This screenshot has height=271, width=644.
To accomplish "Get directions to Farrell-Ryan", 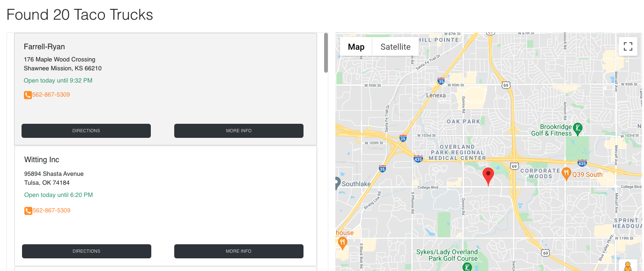I will [x=86, y=131].
